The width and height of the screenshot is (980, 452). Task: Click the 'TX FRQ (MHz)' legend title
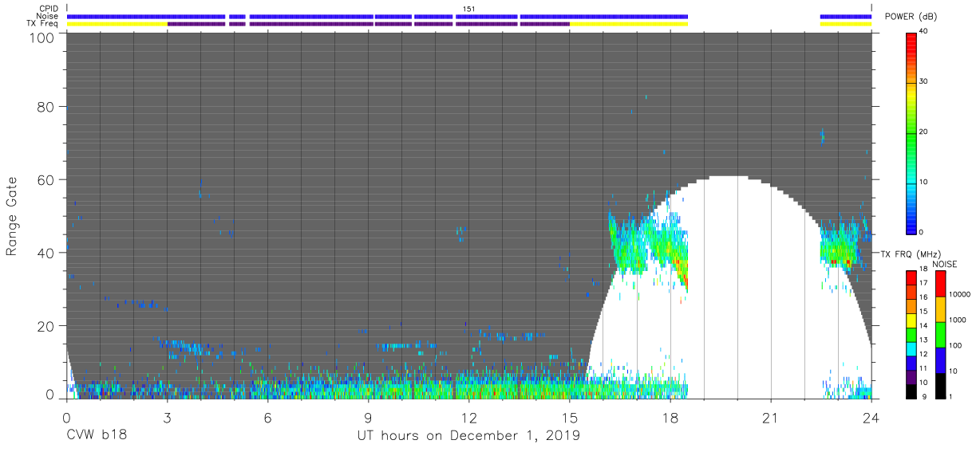[912, 254]
